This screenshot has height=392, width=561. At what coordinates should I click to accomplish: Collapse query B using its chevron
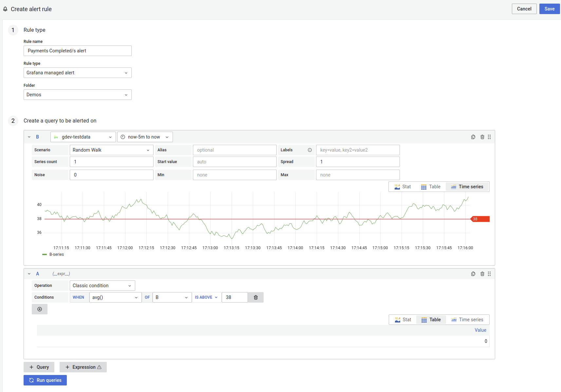(29, 137)
